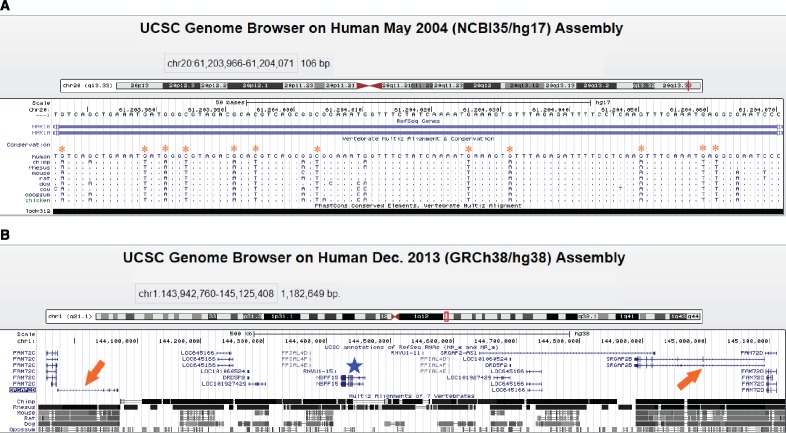This screenshot has height=433, width=786.
Task: Click 'UCSC annotations of RefSeq RNAs' track title
Action: pos(411,346)
